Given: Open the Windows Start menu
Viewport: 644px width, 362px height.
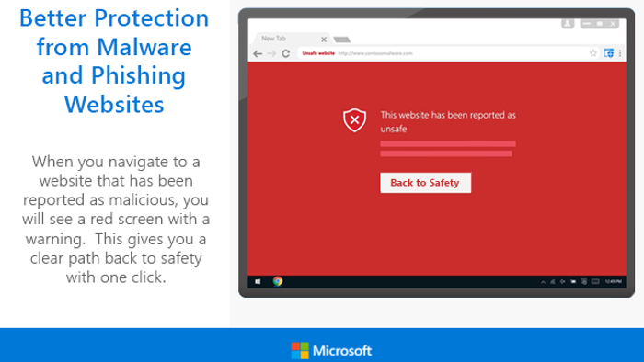Looking at the screenshot, I should [x=258, y=282].
